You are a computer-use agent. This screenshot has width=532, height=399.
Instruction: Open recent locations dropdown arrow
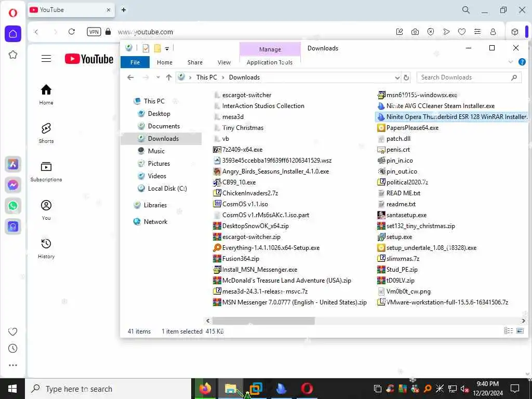click(158, 77)
